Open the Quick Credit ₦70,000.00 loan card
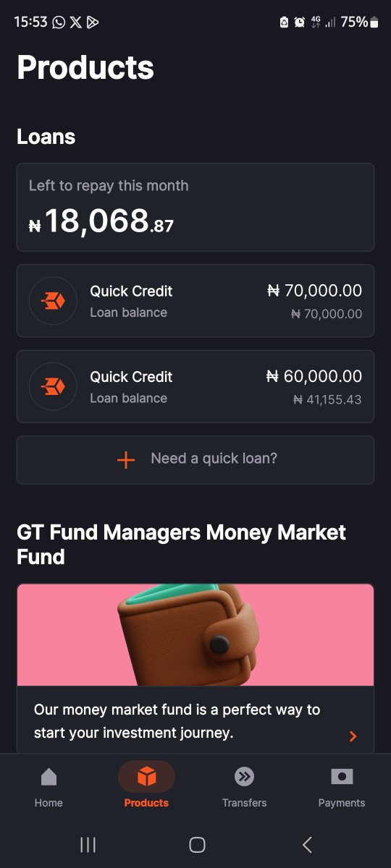Image resolution: width=391 pixels, height=868 pixels. point(195,301)
